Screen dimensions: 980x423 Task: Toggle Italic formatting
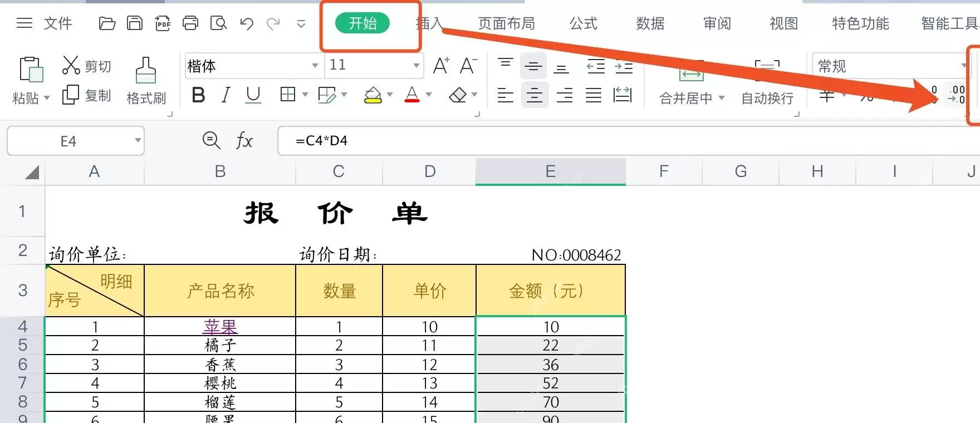226,95
